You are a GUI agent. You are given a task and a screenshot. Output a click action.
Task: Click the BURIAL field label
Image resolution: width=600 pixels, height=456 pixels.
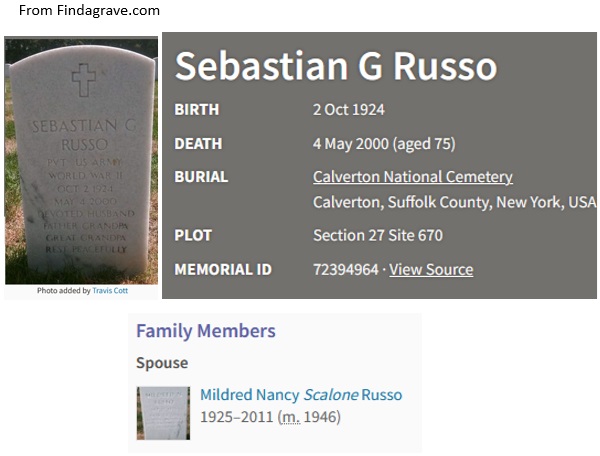tap(201, 177)
